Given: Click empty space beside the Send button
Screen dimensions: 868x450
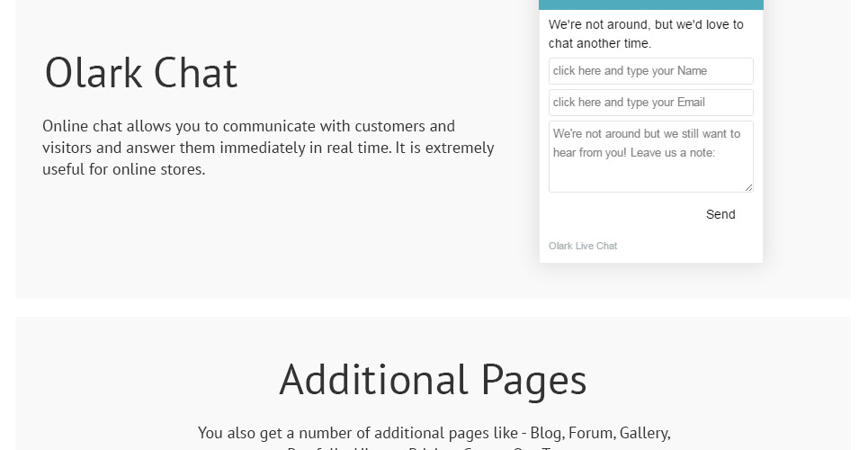Looking at the screenshot, I should (621, 215).
